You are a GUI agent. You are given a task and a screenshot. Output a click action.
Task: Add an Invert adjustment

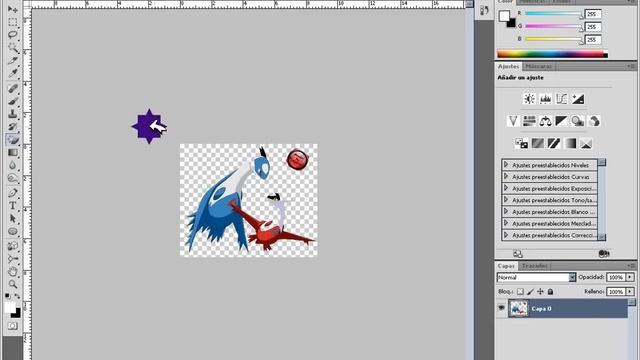coord(521,144)
